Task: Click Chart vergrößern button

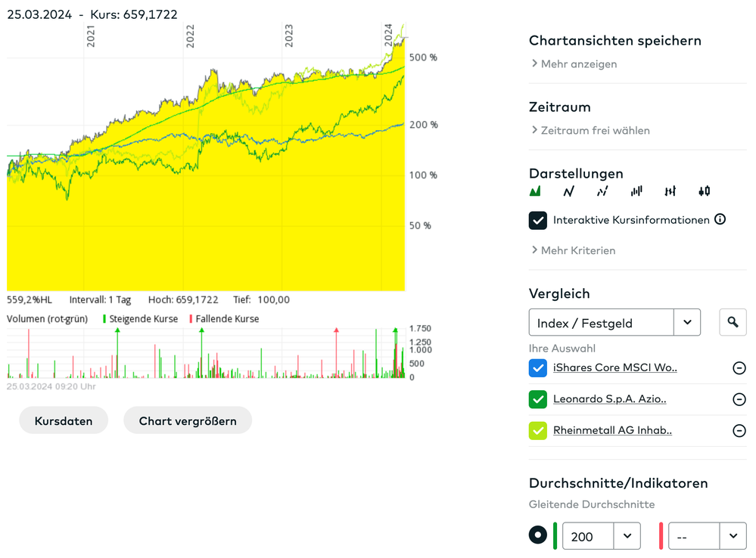Action: 188,421
